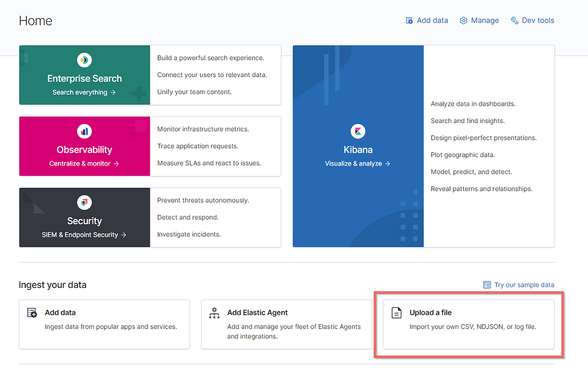Click the Observability app icon
This screenshot has width=588, height=373.
(x=84, y=131)
